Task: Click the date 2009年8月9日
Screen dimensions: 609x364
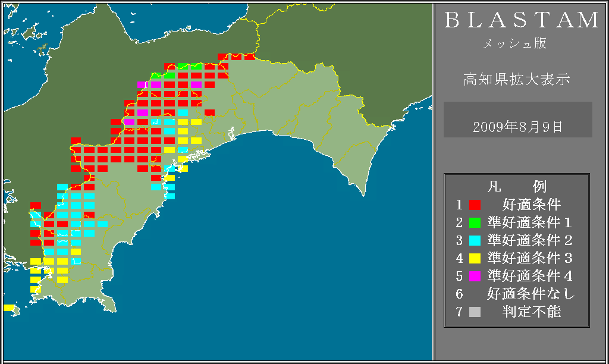Action: (517, 127)
